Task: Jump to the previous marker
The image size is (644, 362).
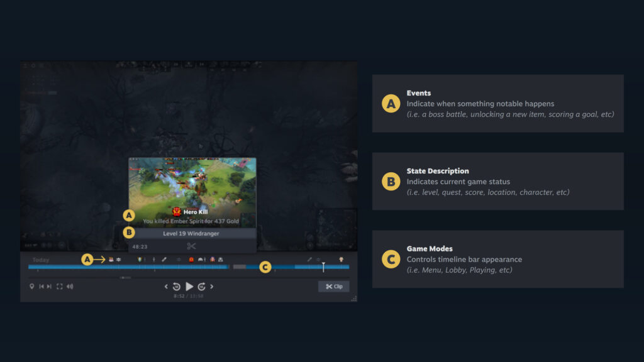Action: coord(41,287)
